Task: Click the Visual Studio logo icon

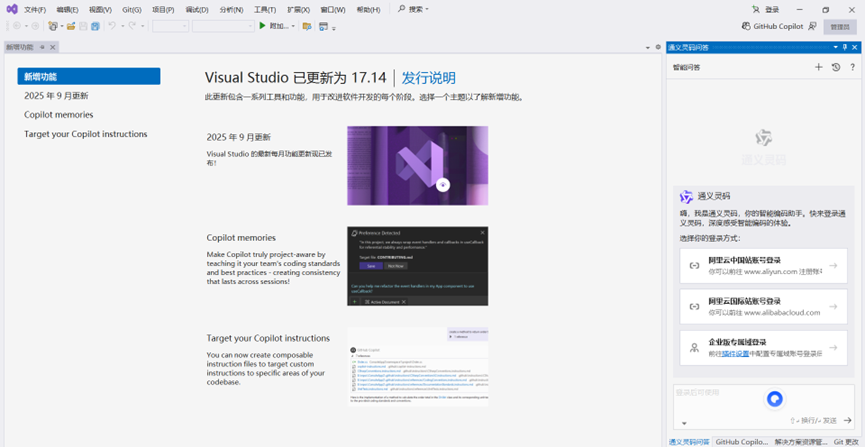Action: point(12,9)
